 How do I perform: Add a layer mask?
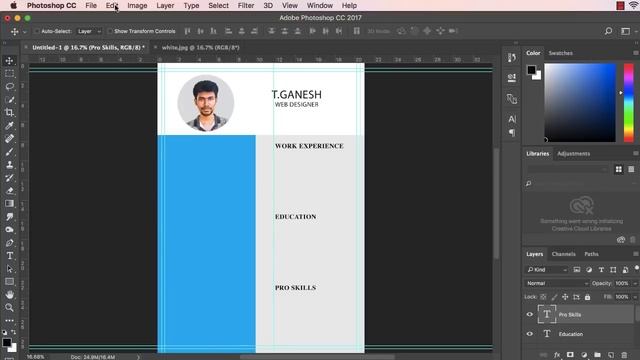pos(570,355)
